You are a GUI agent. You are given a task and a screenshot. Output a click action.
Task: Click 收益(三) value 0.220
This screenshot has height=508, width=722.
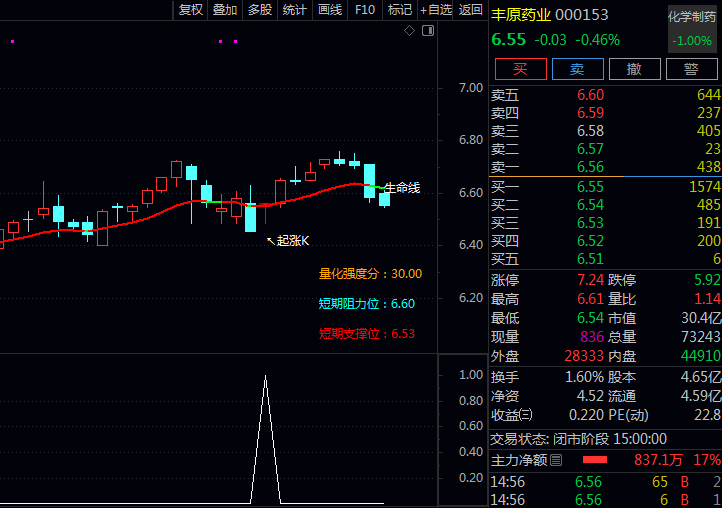point(586,415)
